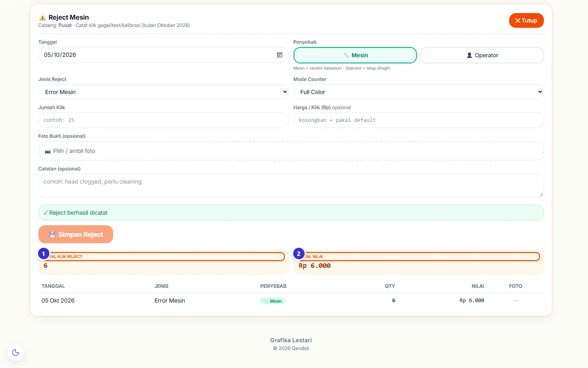Toggle dark mode with the moon icon

(x=16, y=352)
